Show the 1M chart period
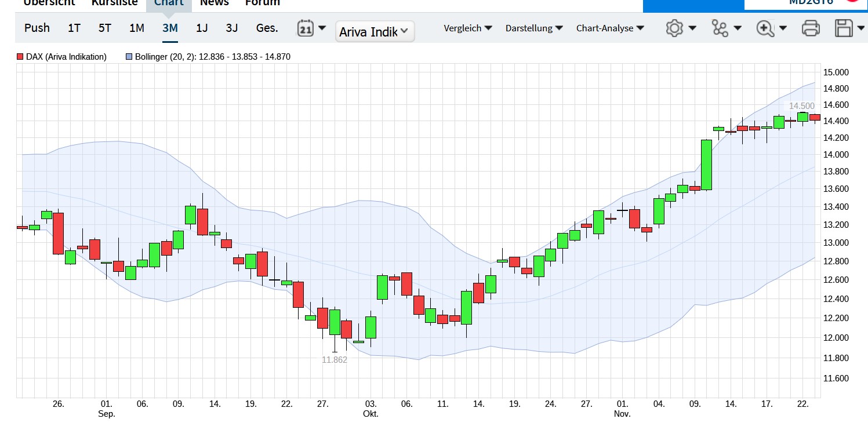Image resolution: width=868 pixels, height=426 pixels. click(137, 28)
